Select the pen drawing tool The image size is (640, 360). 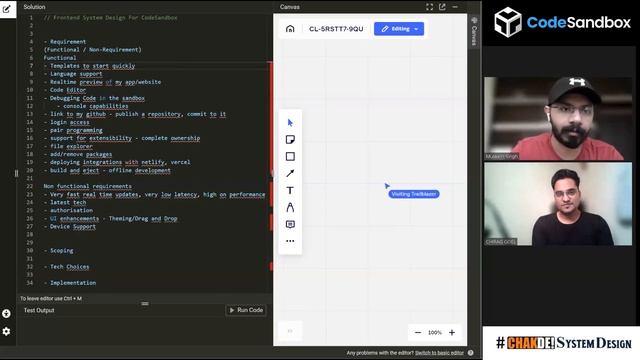[290, 207]
